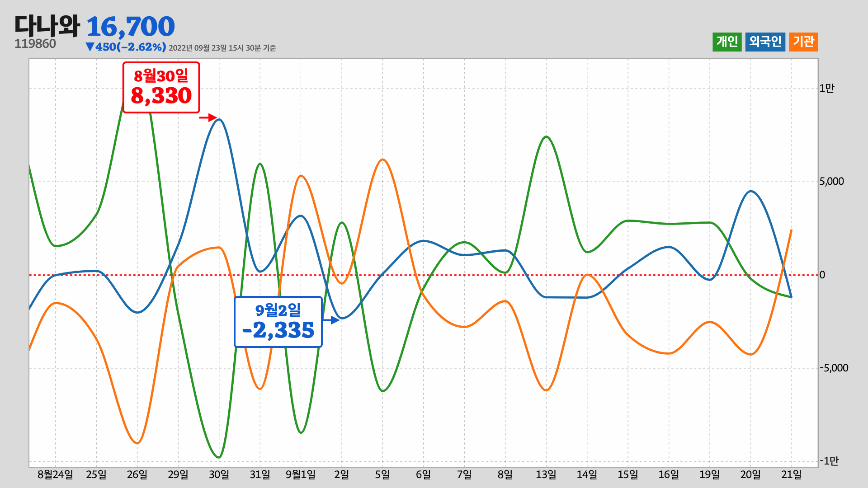Click the orange line peak on 5일
Screen dimensions: 868x488
point(382,160)
